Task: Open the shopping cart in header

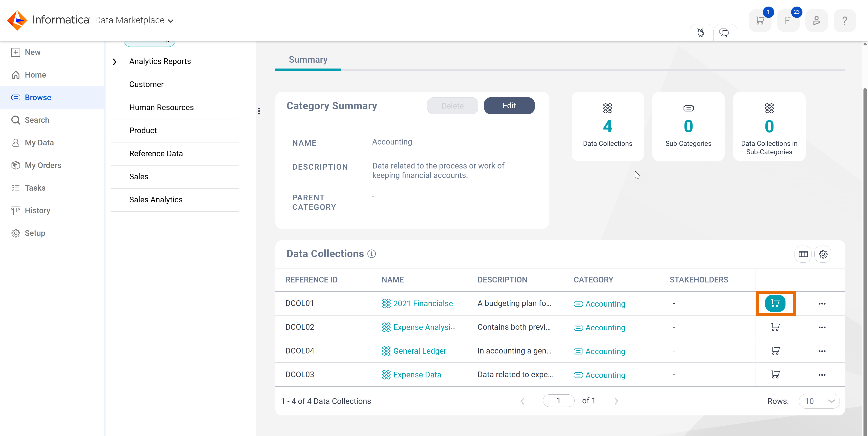Action: (x=760, y=21)
